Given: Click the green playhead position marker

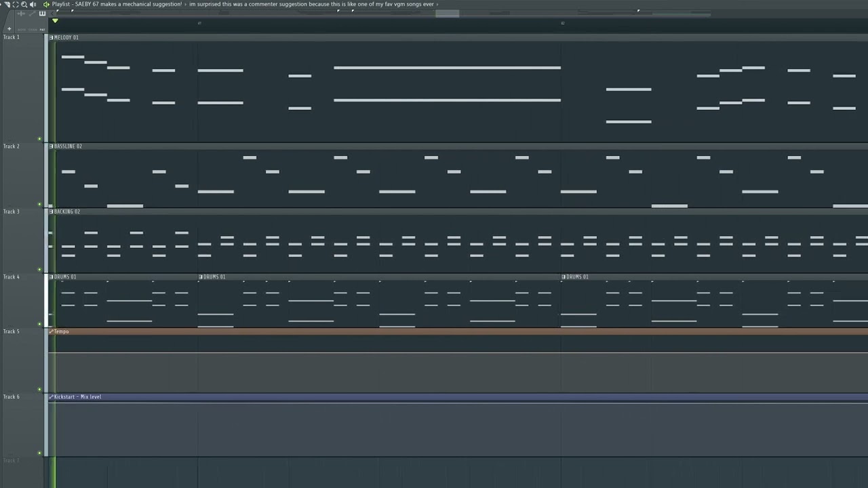Looking at the screenshot, I should pyautogui.click(x=55, y=20).
